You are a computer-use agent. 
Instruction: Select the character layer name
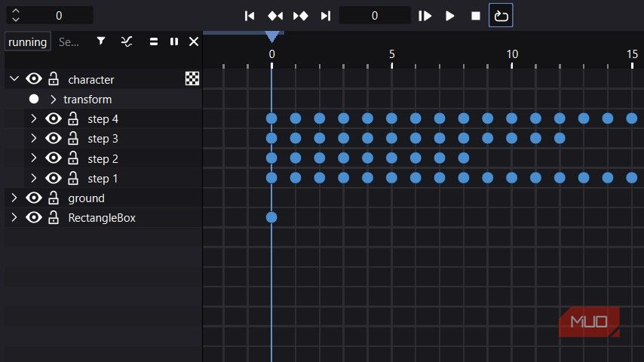pyautogui.click(x=91, y=80)
